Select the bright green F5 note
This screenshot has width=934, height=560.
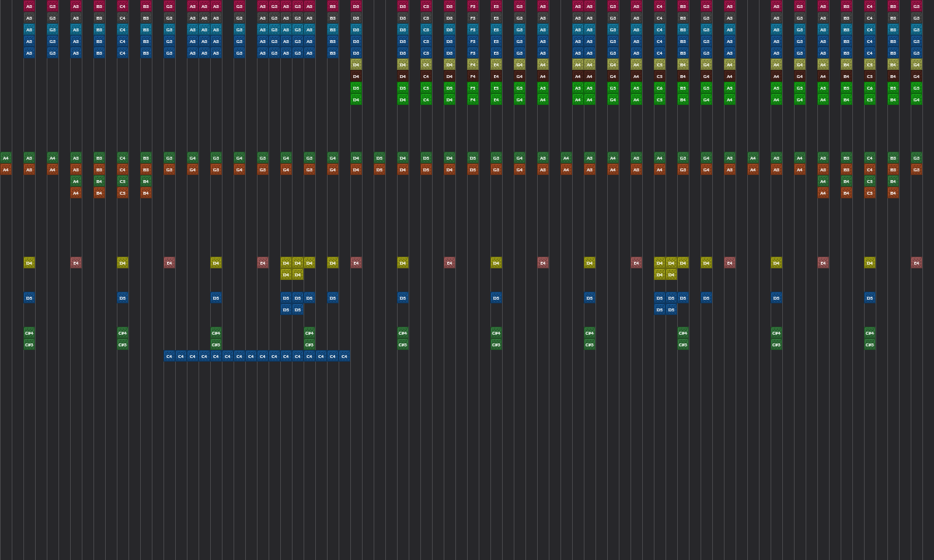473,87
